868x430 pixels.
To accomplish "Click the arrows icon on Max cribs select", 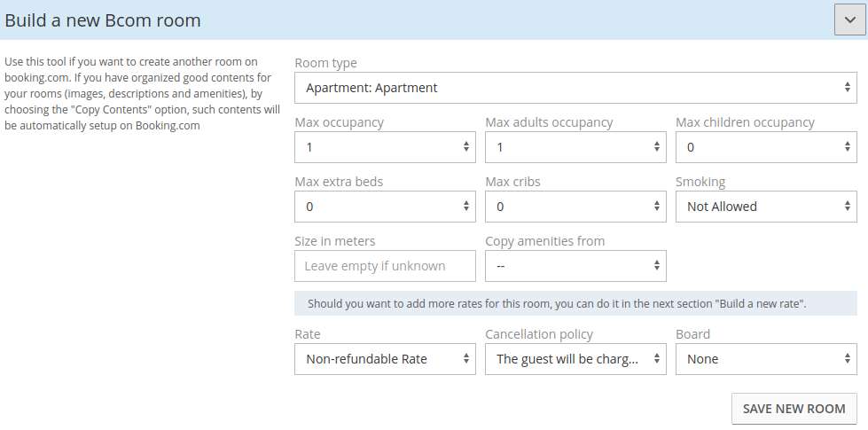I will point(656,207).
